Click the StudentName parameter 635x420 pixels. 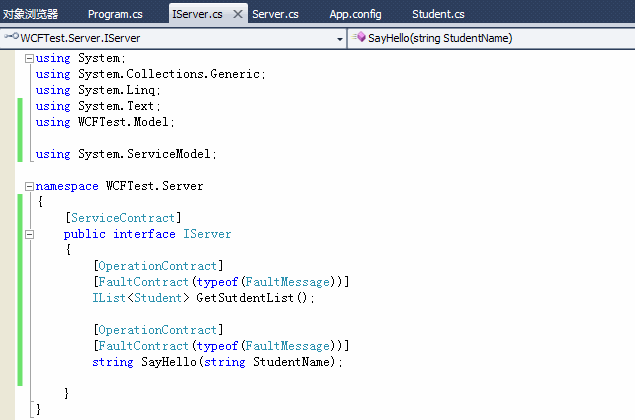(x=294, y=362)
